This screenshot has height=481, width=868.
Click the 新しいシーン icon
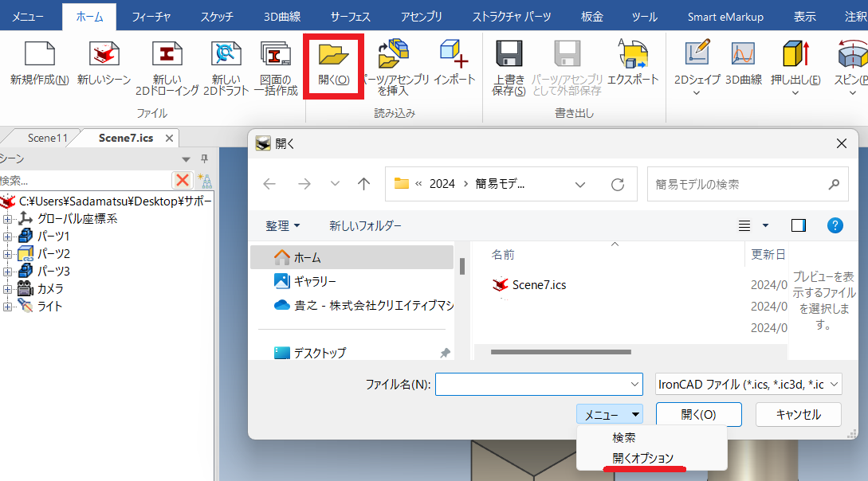pos(104,54)
